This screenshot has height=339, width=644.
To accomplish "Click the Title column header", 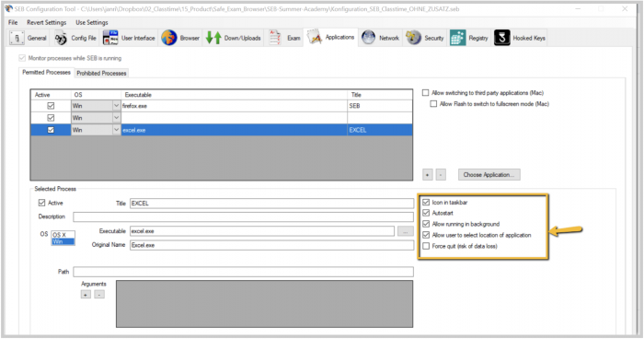I will click(x=380, y=95).
